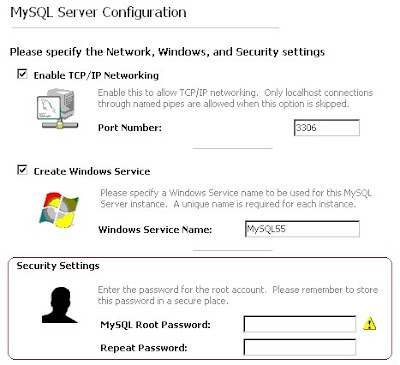400x365 pixels.
Task: Uncheck the Create Windows Service checkbox
Action: click(22, 170)
